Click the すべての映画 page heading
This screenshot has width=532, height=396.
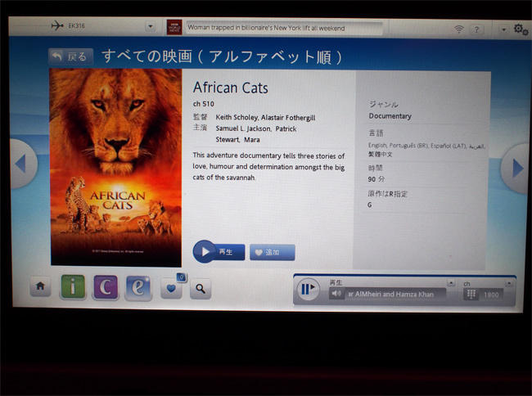(x=222, y=56)
